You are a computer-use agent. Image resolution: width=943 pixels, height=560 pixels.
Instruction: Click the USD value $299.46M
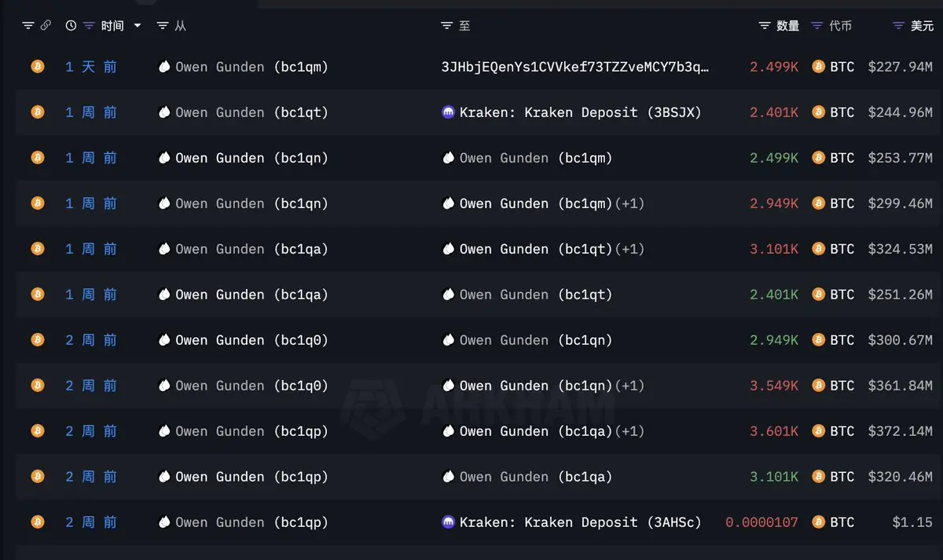[901, 203]
